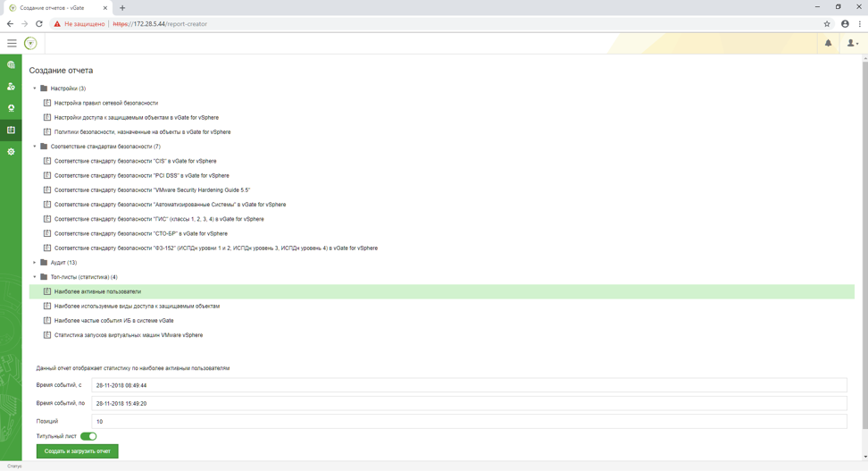Select the ГИС classes compliance report
868x471 pixels.
[159, 219]
